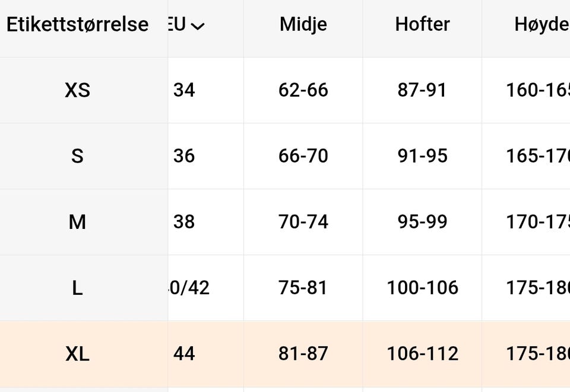
Task: Select the S size row label
Action: tap(77, 156)
